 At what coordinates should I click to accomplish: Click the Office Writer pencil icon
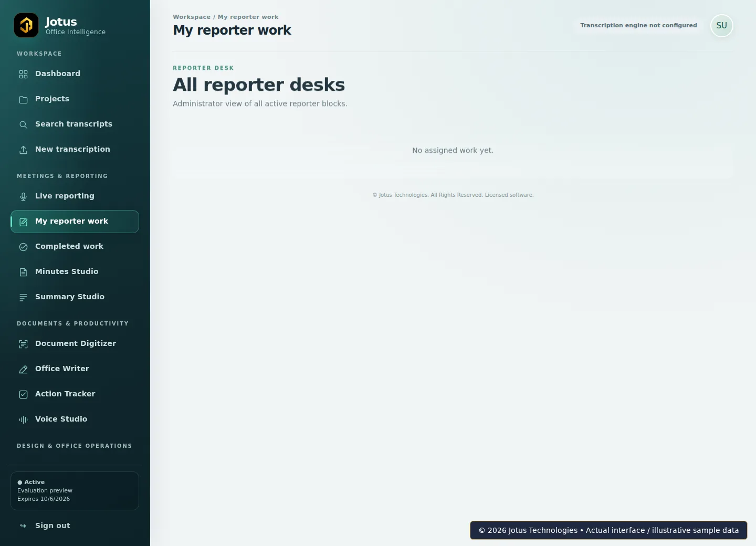click(23, 369)
